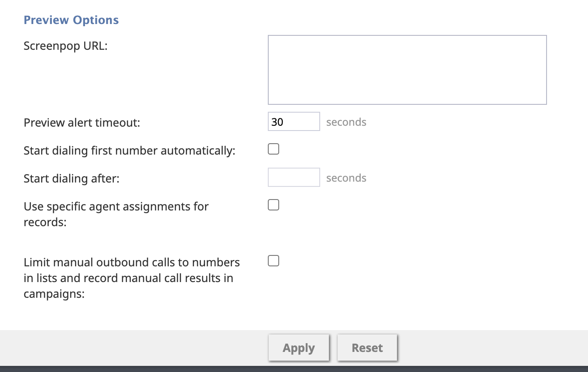Image resolution: width=588 pixels, height=372 pixels.
Task: Select the Preview Options heading
Action: point(71,20)
